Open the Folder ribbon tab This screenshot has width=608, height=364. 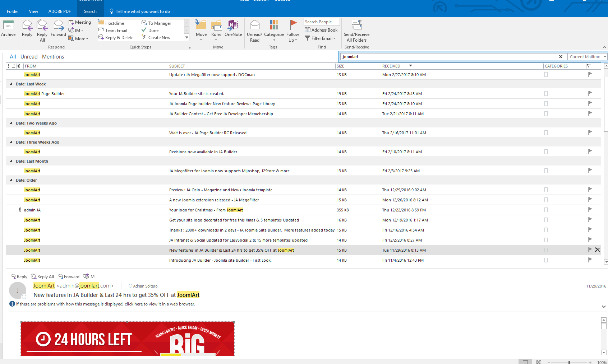pos(13,11)
